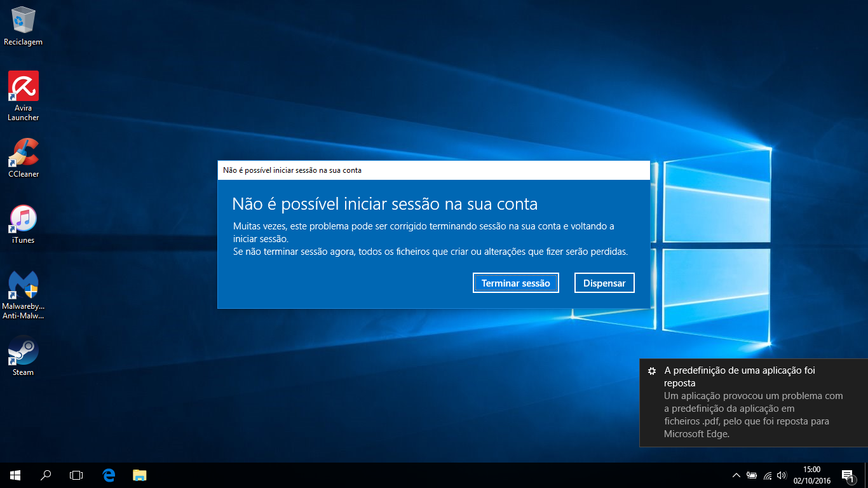The height and width of the screenshot is (488, 868).
Task: Launch Microsoft Edge from the taskbar
Action: point(109,475)
